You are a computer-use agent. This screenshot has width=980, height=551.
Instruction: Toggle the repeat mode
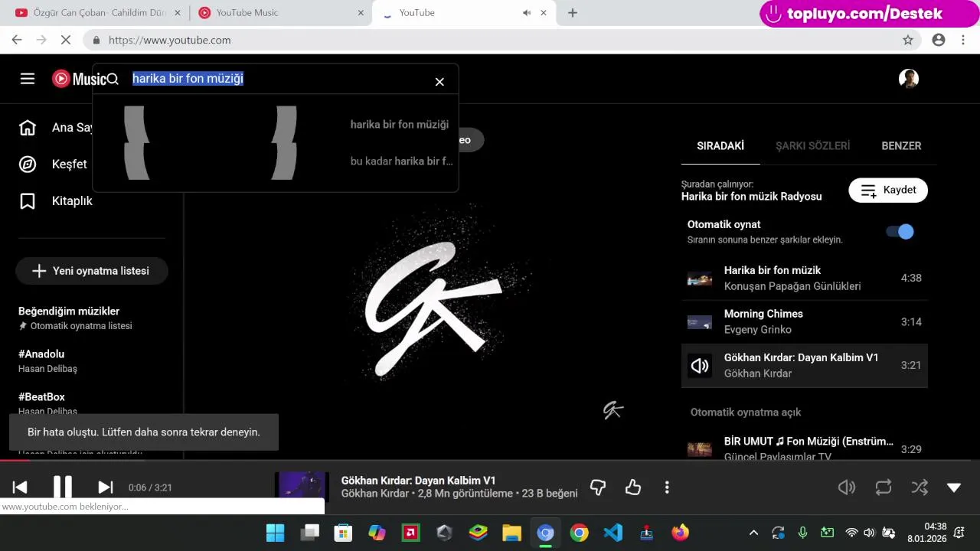coord(884,487)
